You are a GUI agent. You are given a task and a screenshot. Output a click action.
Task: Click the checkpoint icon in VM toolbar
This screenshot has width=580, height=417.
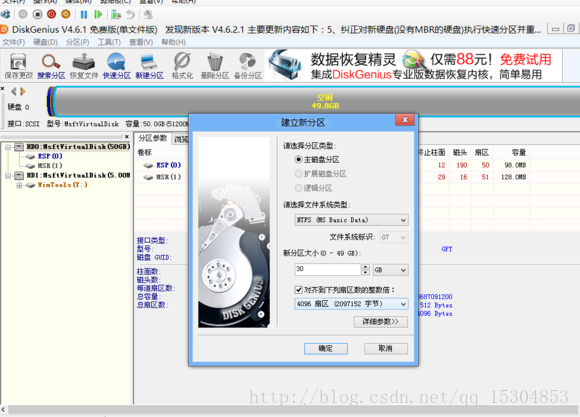116,14
